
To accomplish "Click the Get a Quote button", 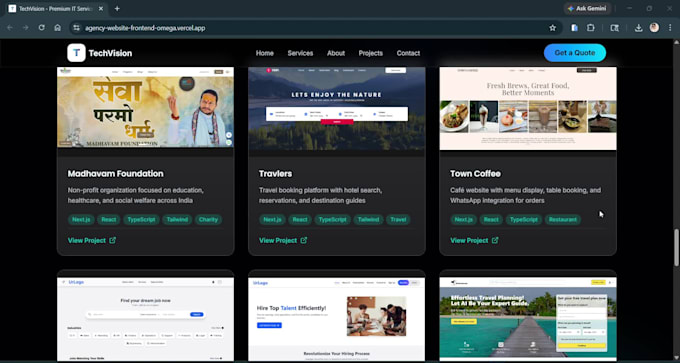I will (x=575, y=53).
